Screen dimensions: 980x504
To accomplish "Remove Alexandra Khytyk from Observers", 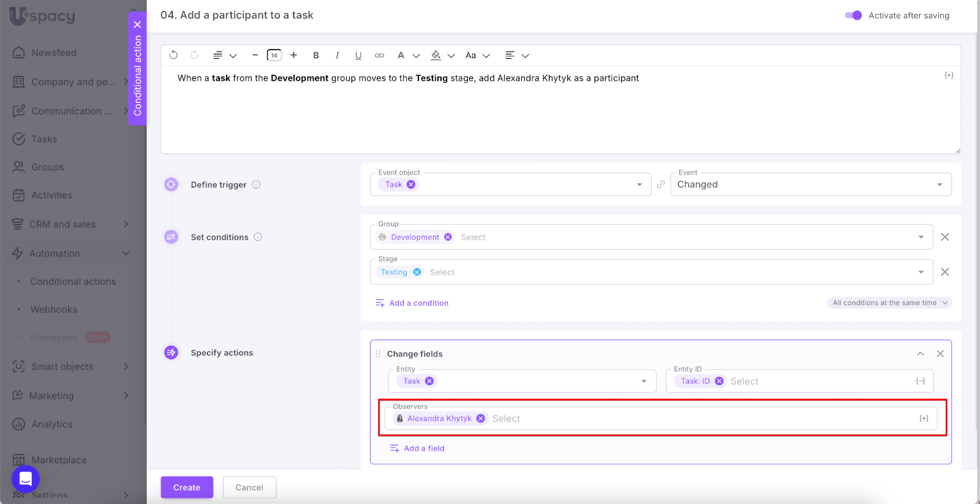I will coord(481,418).
